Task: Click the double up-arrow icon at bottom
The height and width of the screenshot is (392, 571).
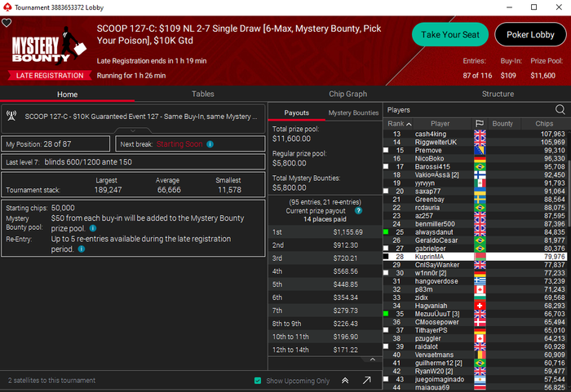Action: [x=345, y=381]
